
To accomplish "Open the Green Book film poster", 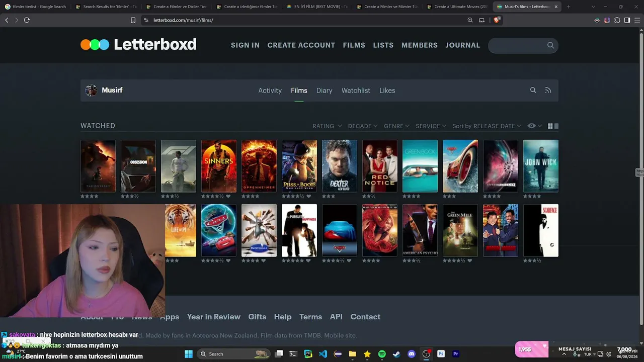I will click(420, 166).
